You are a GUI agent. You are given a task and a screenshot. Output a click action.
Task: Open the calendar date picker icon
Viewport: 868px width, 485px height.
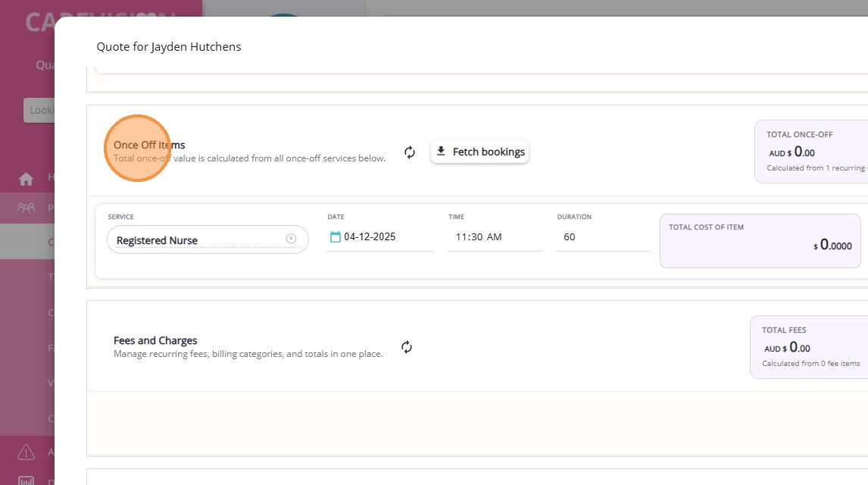pos(335,237)
